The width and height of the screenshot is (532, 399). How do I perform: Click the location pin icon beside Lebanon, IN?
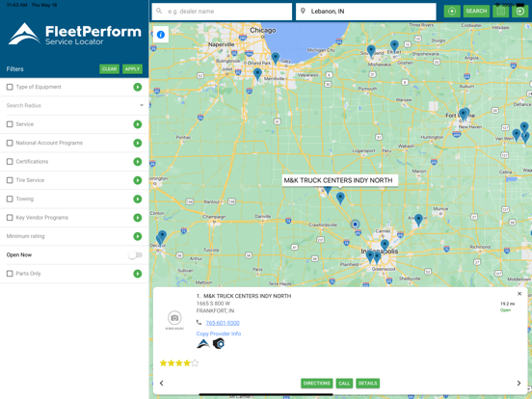tap(303, 12)
